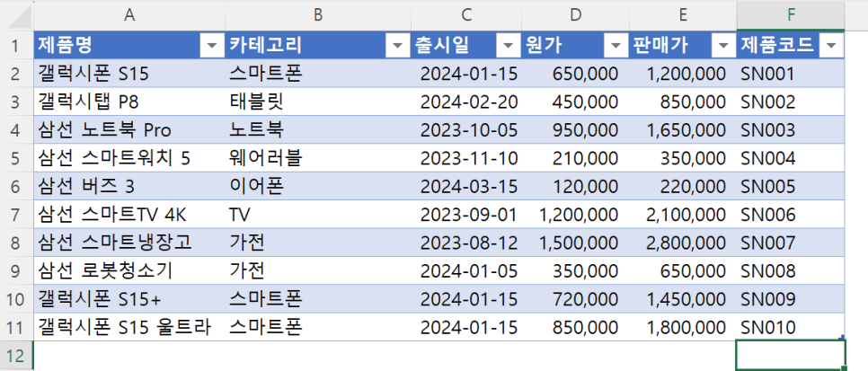This screenshot has height=371, width=868.
Task: Select column E header
Action: tap(683, 15)
